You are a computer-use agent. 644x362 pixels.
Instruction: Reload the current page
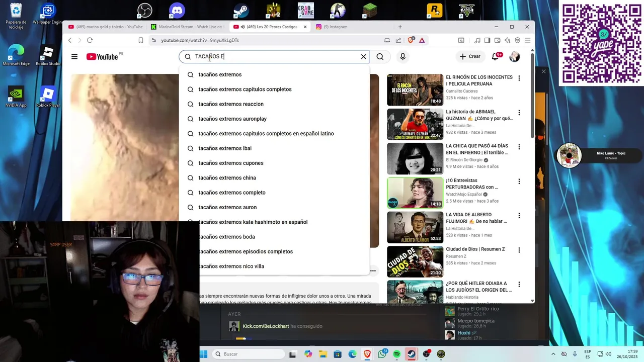tap(90, 40)
